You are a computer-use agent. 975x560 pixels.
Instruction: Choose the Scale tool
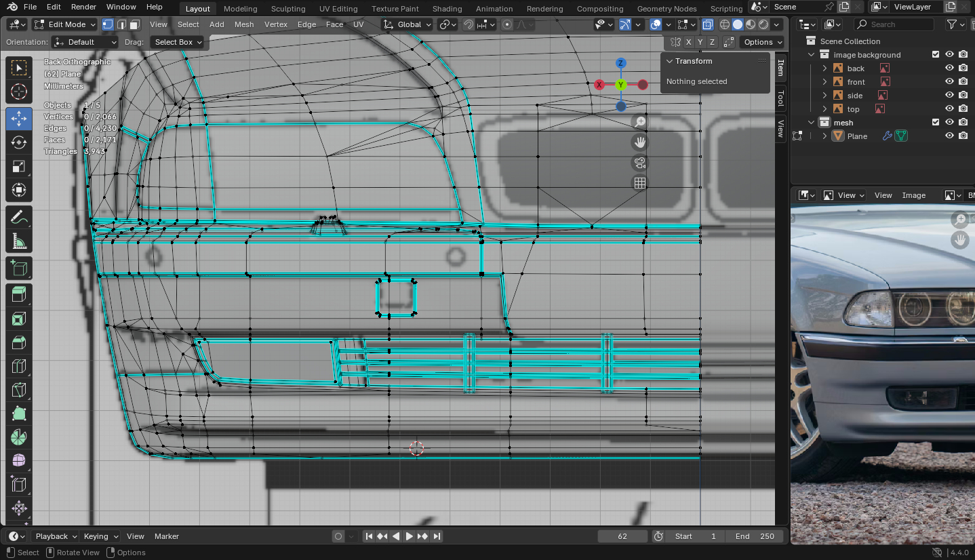(19, 166)
